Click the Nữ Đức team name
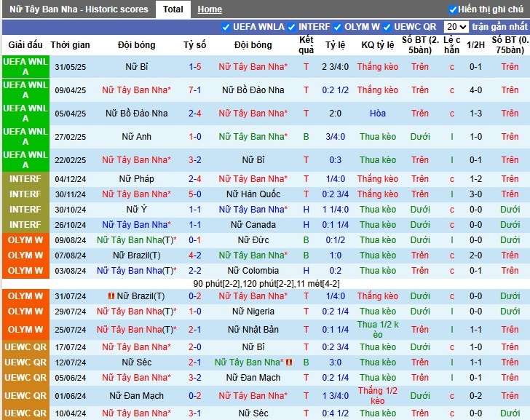 [253, 240]
